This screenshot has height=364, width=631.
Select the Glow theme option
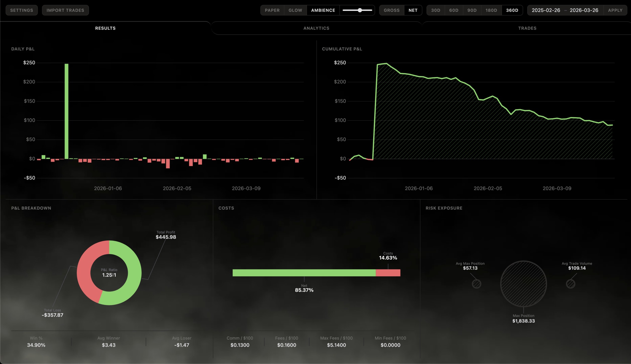[295, 10]
